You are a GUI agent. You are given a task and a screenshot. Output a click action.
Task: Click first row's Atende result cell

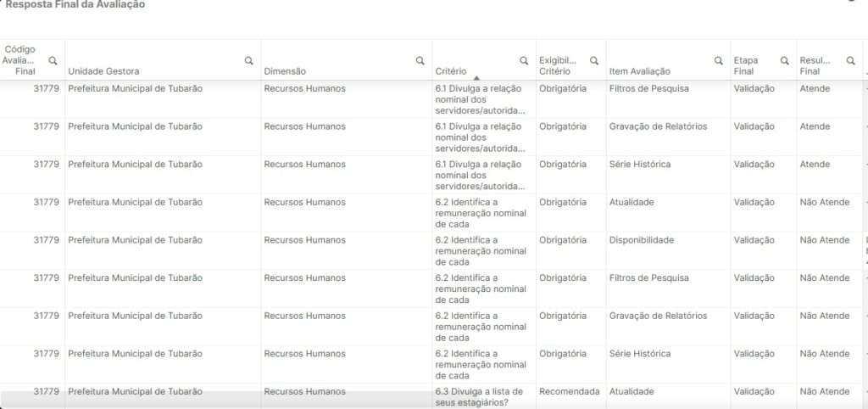[815, 89]
